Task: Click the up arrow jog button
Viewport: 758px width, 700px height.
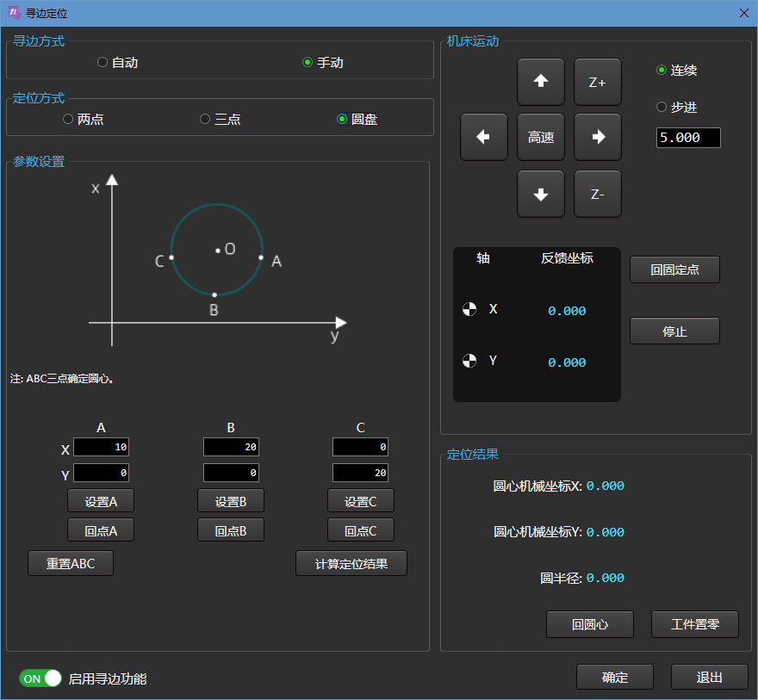Action: click(x=540, y=82)
